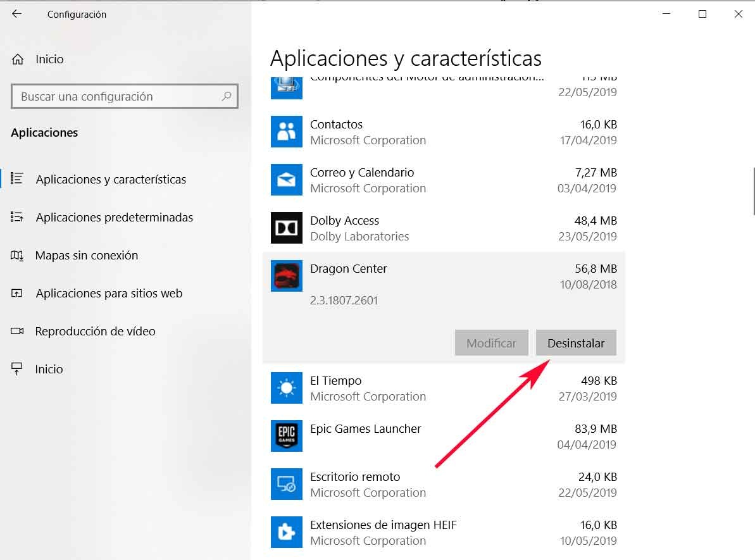Click the Mapas sin conexión map icon
Screen dimensions: 755x560
[x=17, y=255]
